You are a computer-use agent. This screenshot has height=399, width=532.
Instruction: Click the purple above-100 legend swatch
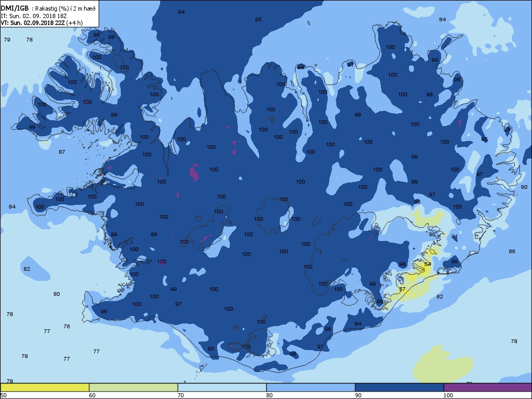click(x=488, y=387)
